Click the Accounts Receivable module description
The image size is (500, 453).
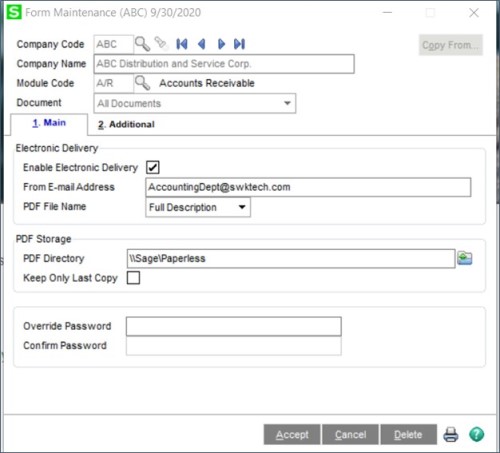tap(207, 83)
